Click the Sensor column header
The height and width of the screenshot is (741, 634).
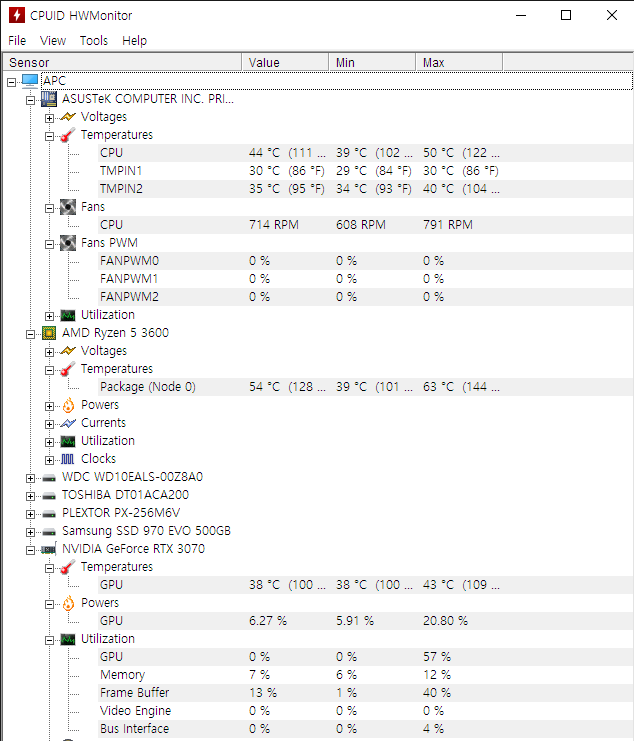tap(122, 62)
